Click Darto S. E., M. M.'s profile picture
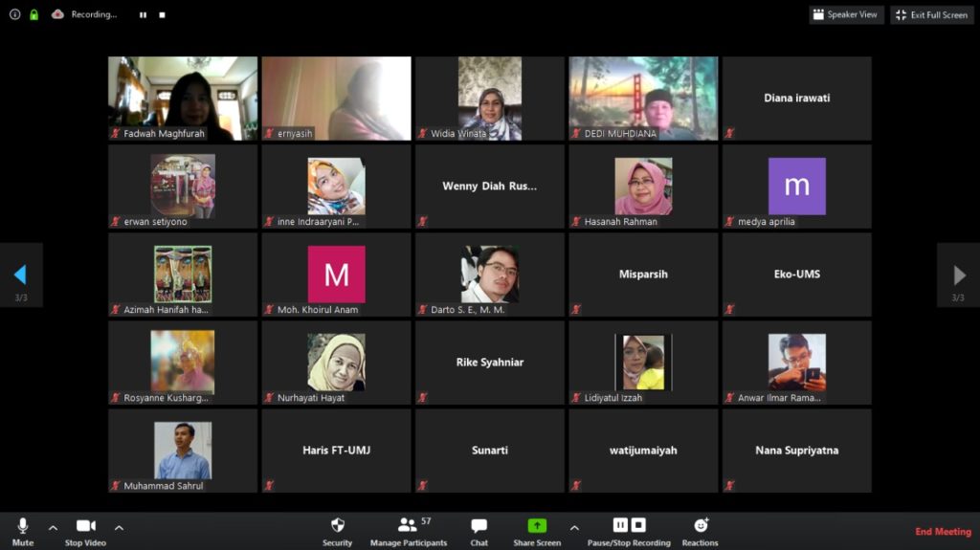This screenshot has height=550, width=980. tap(490, 274)
